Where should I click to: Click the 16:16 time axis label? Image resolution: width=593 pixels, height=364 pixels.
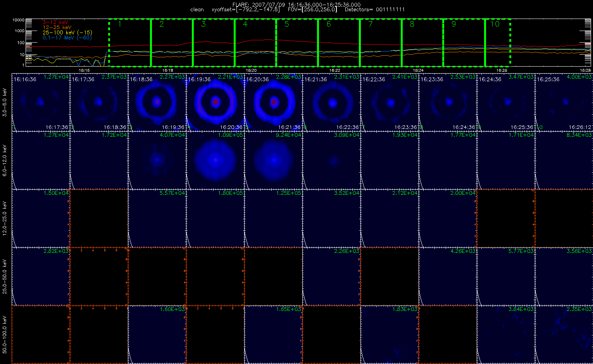(x=84, y=70)
